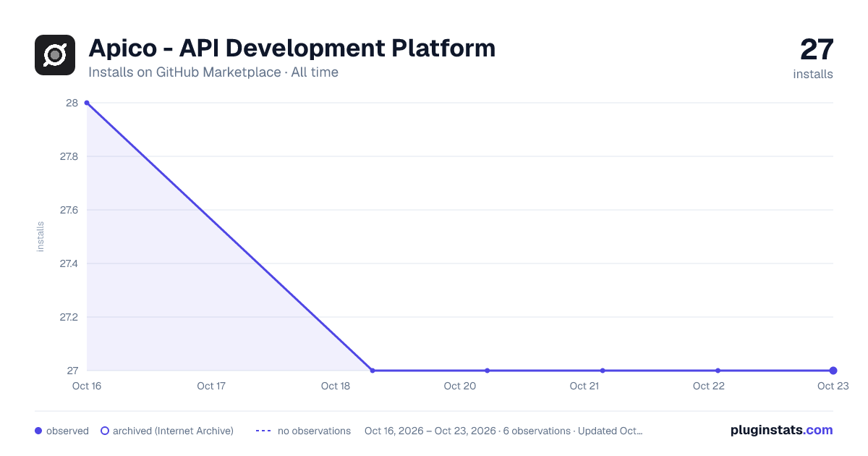Click the Oct 18 x-axis label
The image size is (868, 456).
(336, 386)
